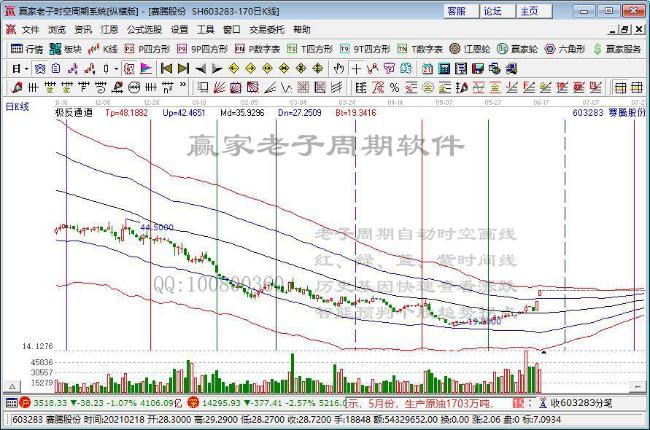
Task: Open the 六角形 hexagon chart tool
Action: tap(564, 49)
